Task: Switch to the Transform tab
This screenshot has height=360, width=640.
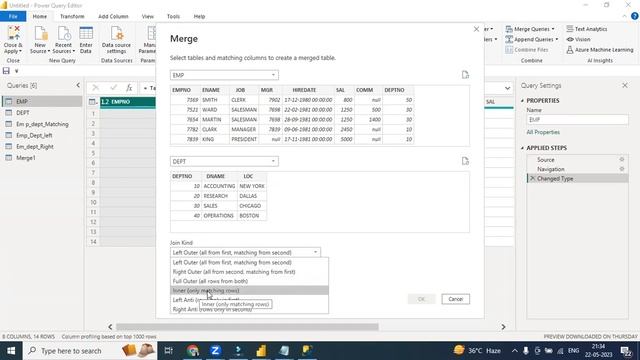Action: (x=72, y=16)
